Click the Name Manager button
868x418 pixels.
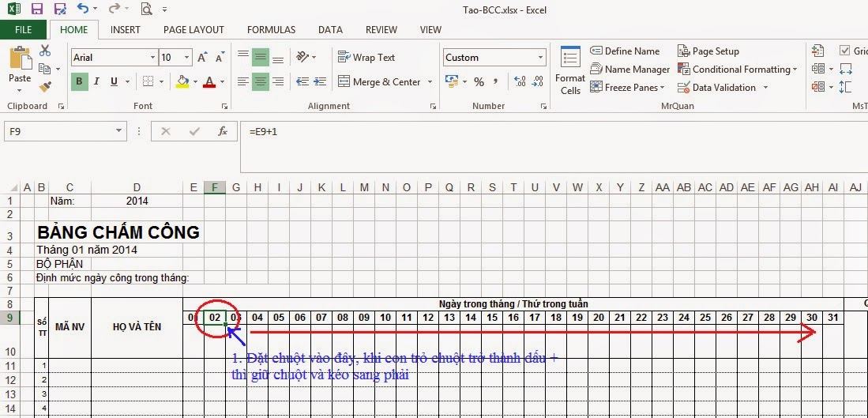pos(630,70)
